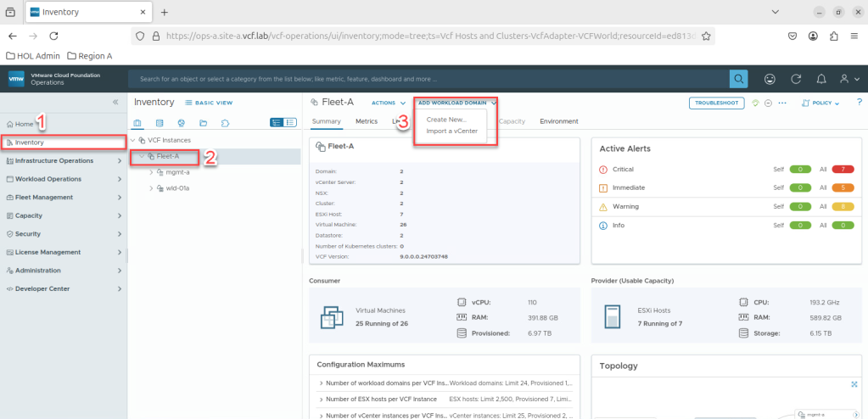Click the green Critical Self count badge
Screen dimensions: 868x419
click(x=800, y=169)
